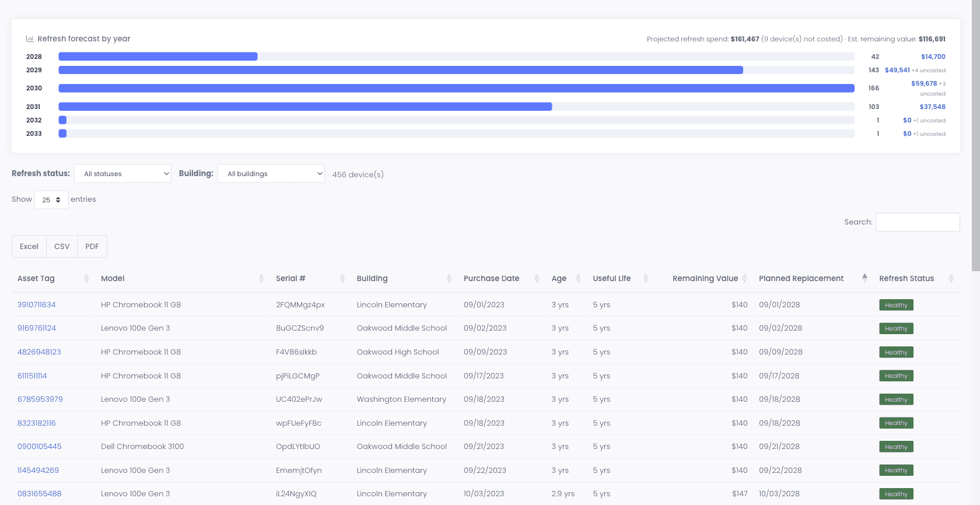Focus the table Search field

tap(918, 222)
